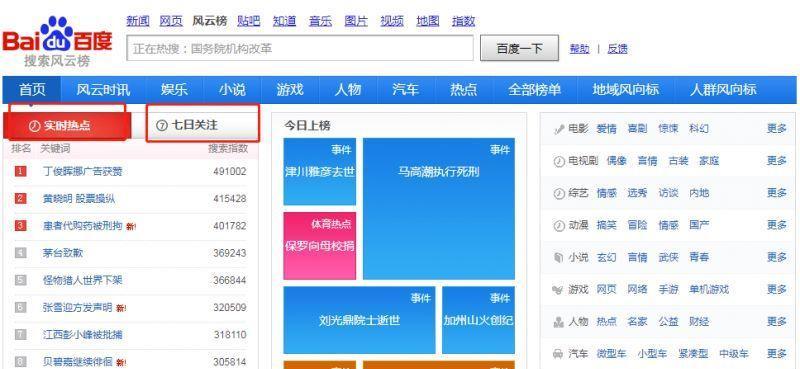This screenshot has height=369, width=800.
Task: Open 人物 in the blue navigation bar
Action: pos(347,90)
